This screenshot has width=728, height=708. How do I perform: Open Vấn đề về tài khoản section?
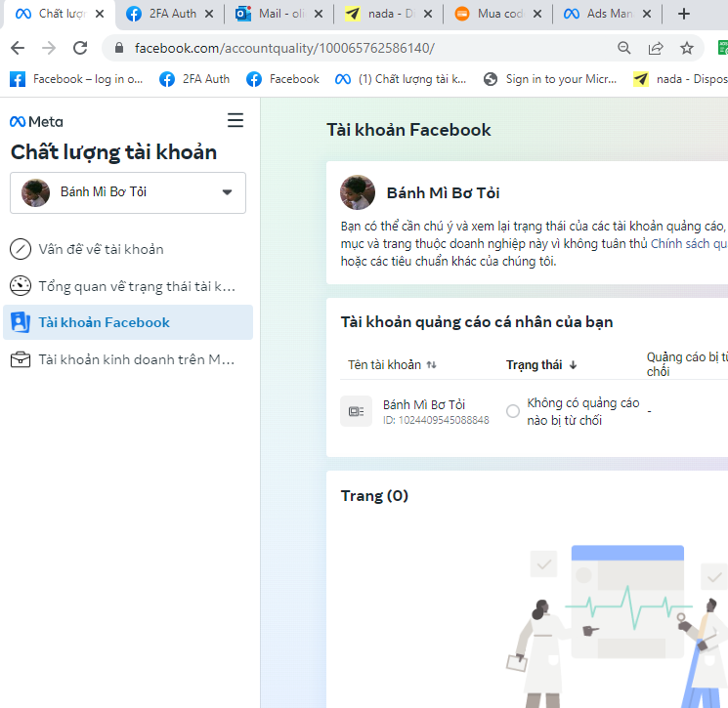pos(128,249)
